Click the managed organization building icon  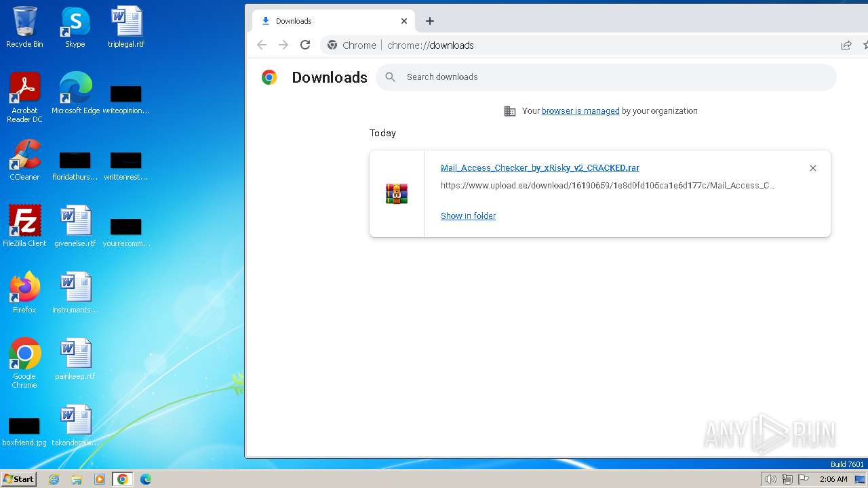tap(510, 111)
